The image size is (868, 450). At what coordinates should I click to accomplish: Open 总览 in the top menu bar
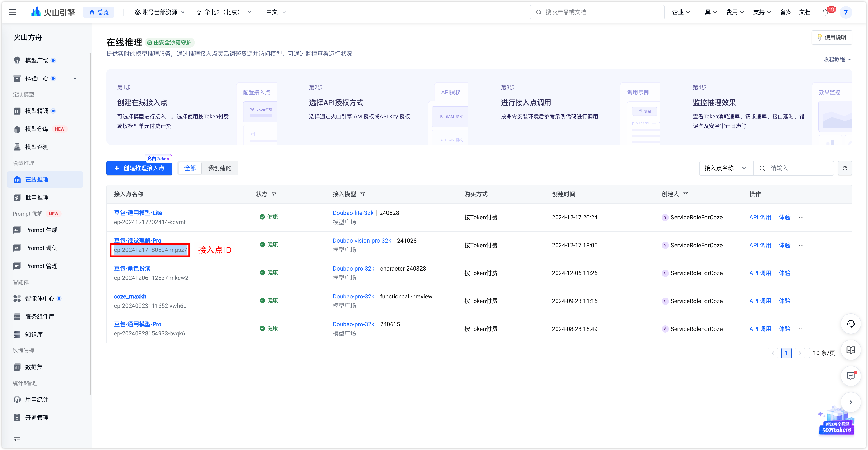[99, 12]
